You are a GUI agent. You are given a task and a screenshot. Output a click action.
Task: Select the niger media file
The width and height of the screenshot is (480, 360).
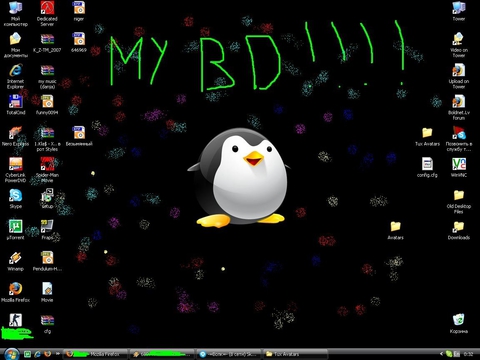tap(79, 11)
